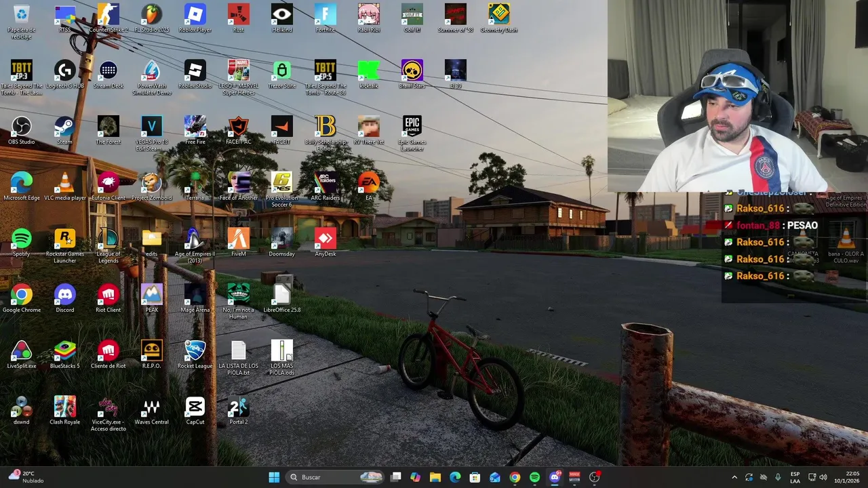The height and width of the screenshot is (488, 868).
Task: Select the Stream Deck desktop icon
Action: (x=108, y=75)
